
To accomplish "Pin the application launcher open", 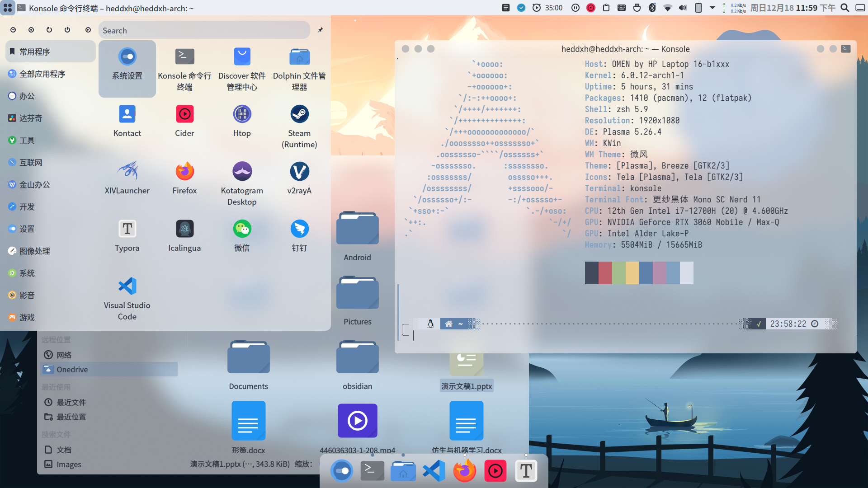I will (321, 30).
